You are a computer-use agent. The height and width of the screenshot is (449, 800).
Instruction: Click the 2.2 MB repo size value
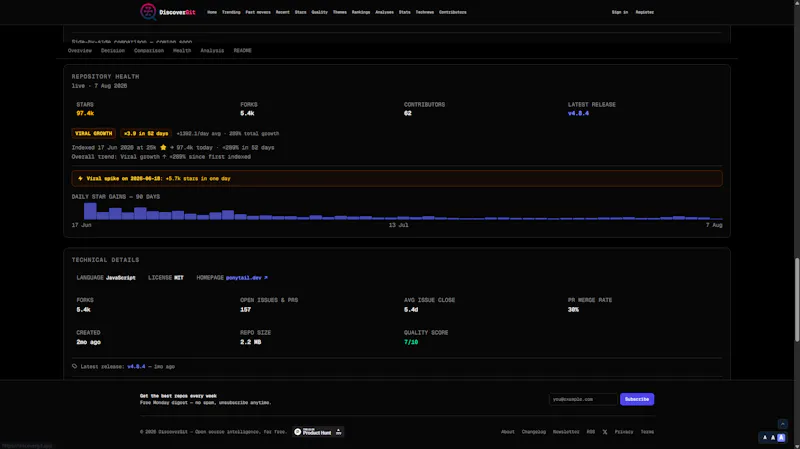251,342
